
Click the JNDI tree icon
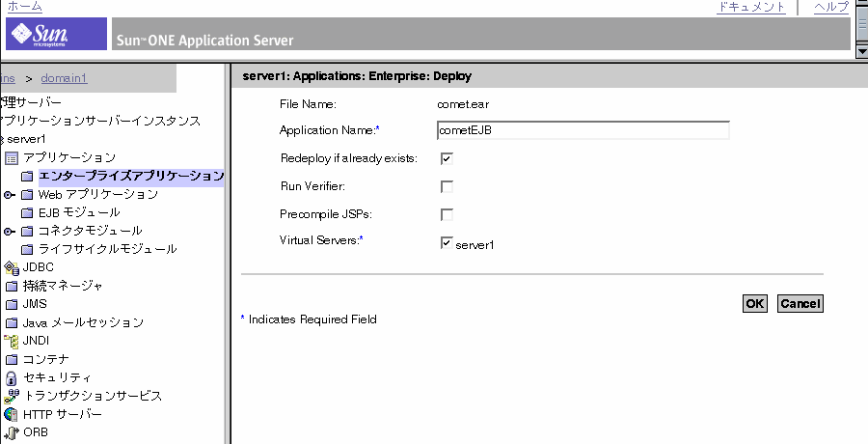click(12, 342)
